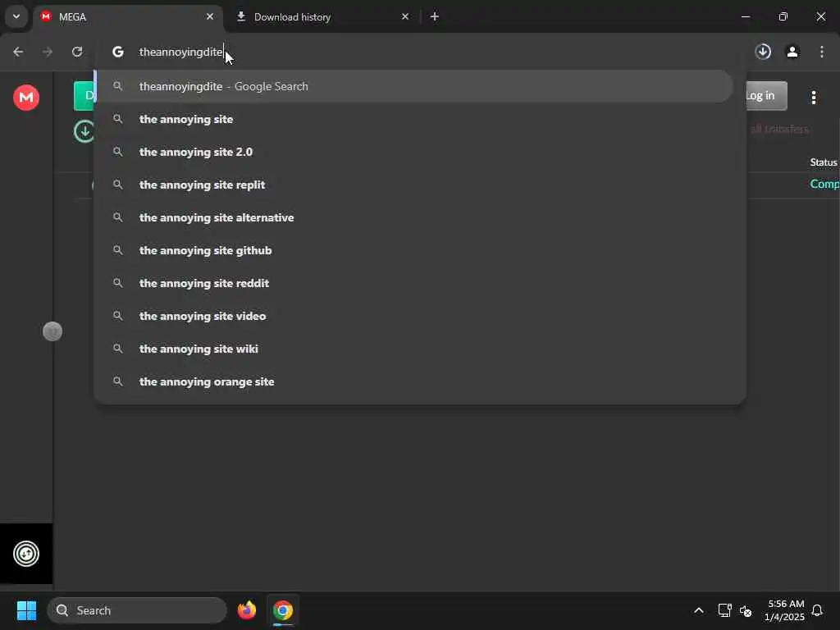840x630 pixels.
Task: Open the clock and date panel
Action: 785,610
